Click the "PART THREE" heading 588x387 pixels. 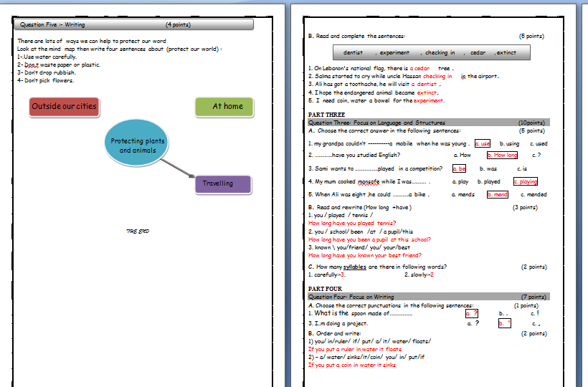pos(326,115)
